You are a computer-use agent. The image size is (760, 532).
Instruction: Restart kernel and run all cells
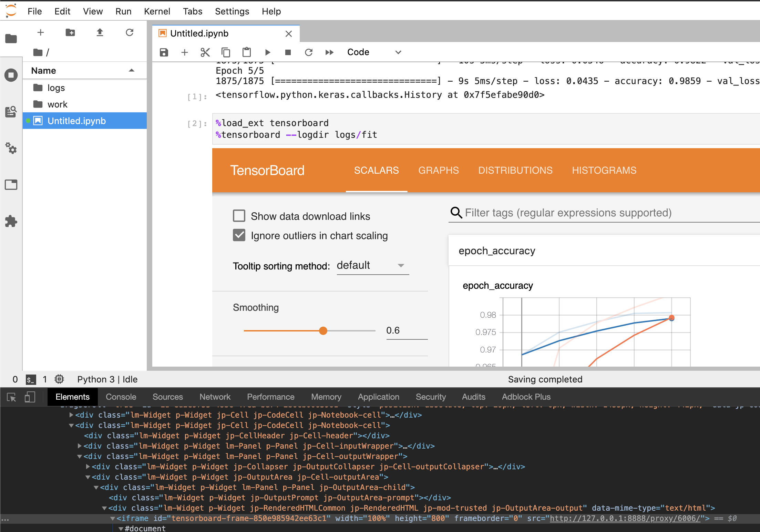click(329, 52)
